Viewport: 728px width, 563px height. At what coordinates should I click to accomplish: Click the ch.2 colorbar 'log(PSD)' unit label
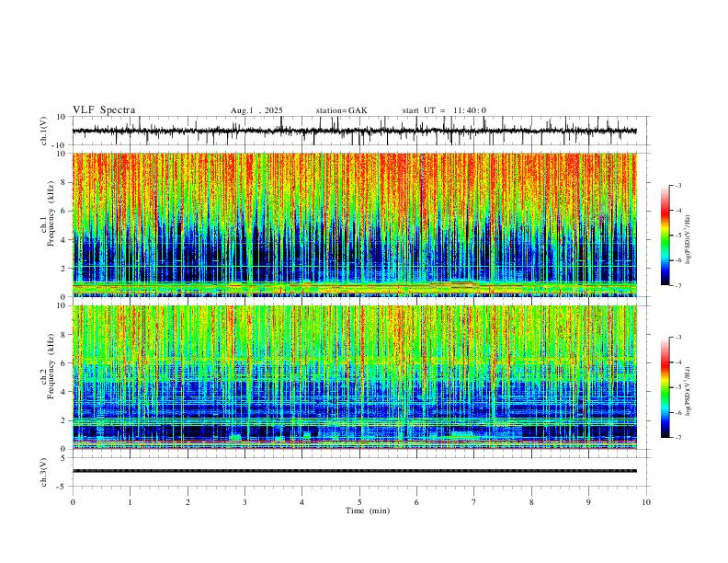point(688,391)
